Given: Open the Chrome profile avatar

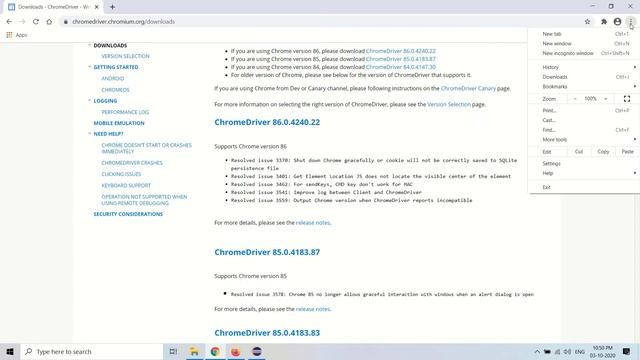Looking at the screenshot, I should [617, 22].
